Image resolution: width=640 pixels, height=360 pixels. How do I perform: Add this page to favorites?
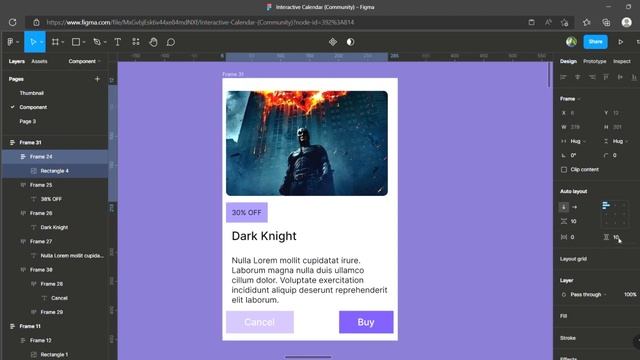[x=565, y=22]
